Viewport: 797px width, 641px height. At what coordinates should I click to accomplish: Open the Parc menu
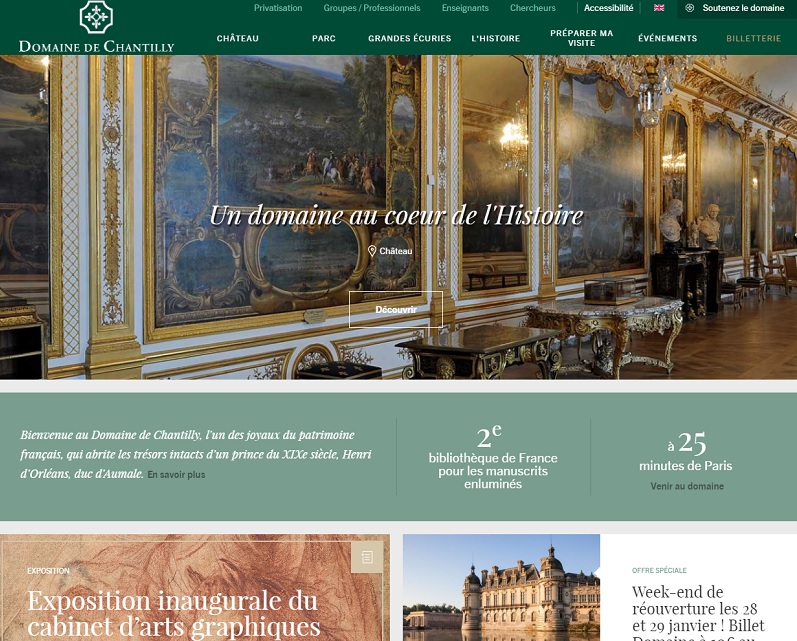click(x=324, y=38)
